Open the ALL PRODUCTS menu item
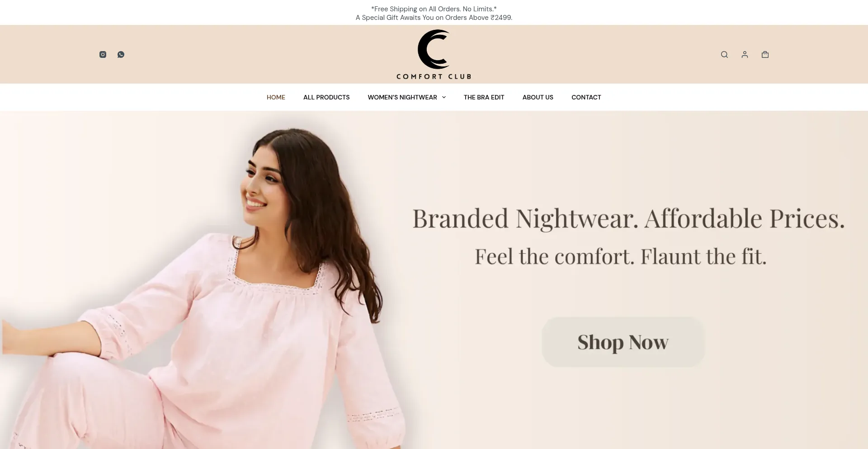This screenshot has height=449, width=868. (x=326, y=97)
